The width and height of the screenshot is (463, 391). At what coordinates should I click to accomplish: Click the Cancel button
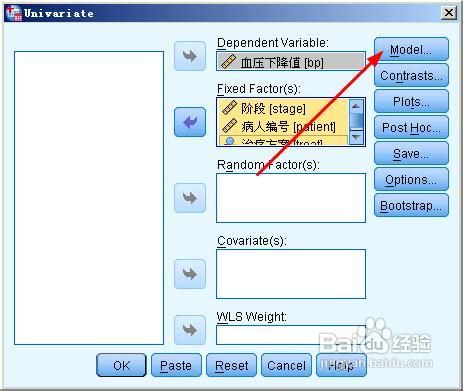286,366
